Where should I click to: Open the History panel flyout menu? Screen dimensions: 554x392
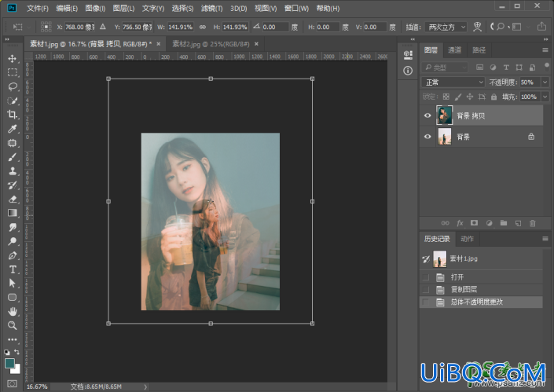[x=545, y=239]
